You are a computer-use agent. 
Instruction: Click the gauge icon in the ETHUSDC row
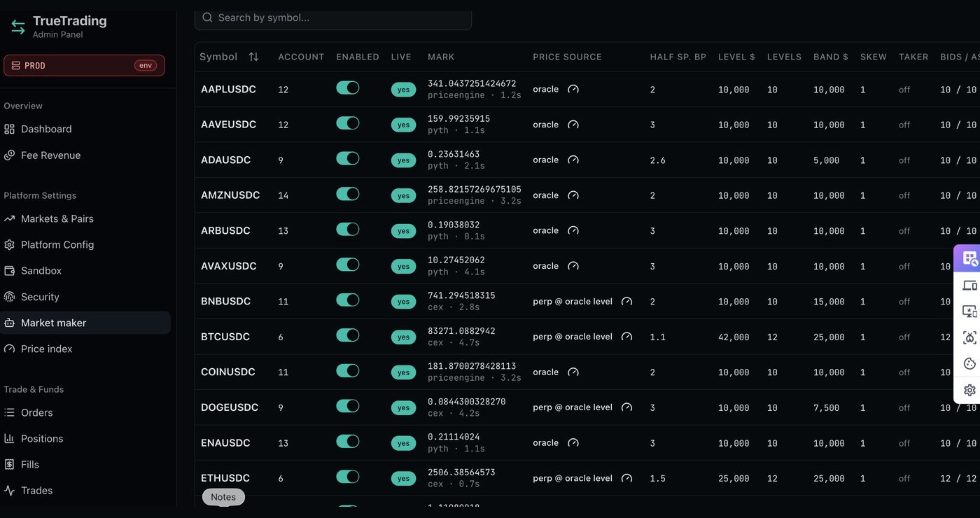pos(626,478)
